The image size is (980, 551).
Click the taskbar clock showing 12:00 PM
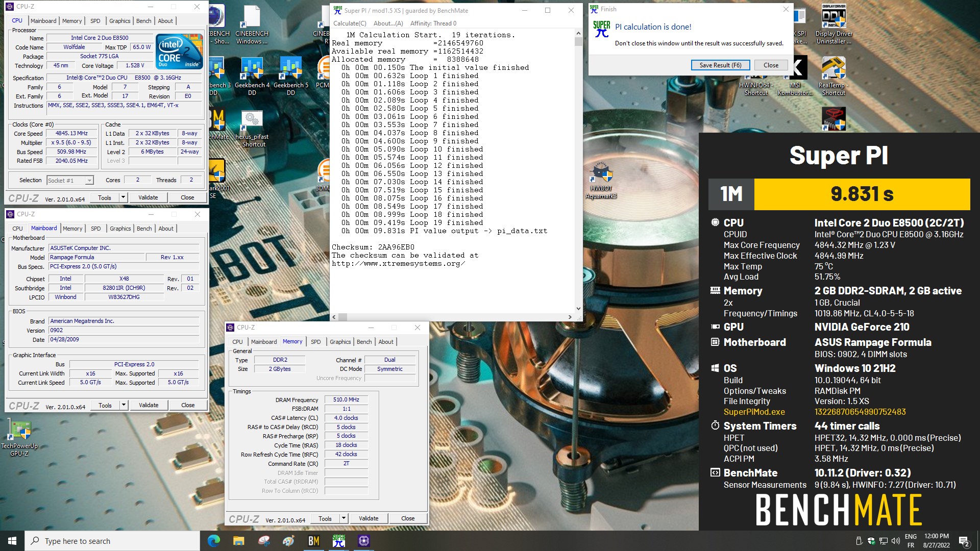[937, 541]
